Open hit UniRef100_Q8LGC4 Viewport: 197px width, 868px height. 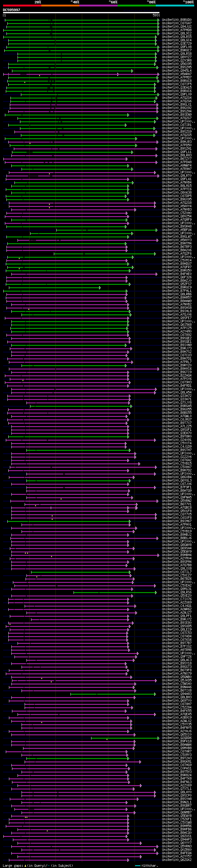tap(177, 40)
